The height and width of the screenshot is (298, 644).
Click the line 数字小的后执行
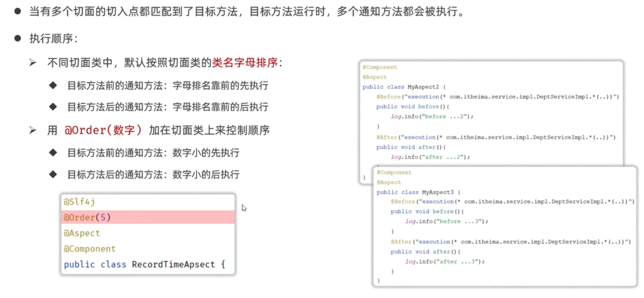coord(153,174)
